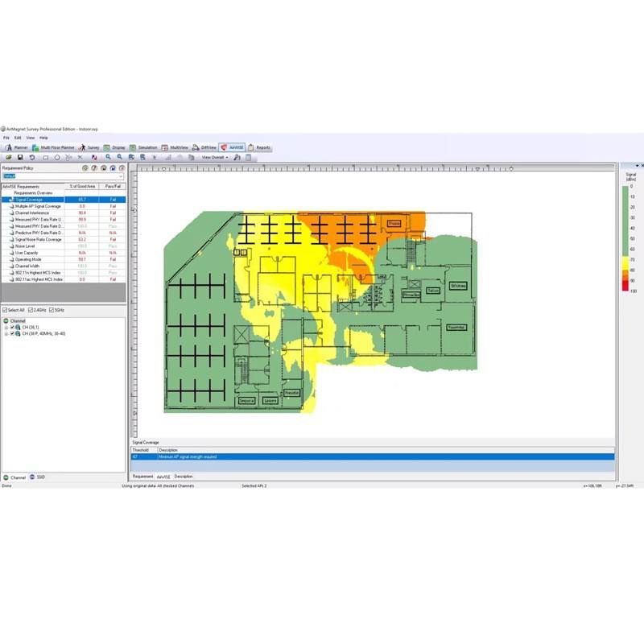
Task: Select Signal Noise Ratio Coverage requirement
Action: 64,239
